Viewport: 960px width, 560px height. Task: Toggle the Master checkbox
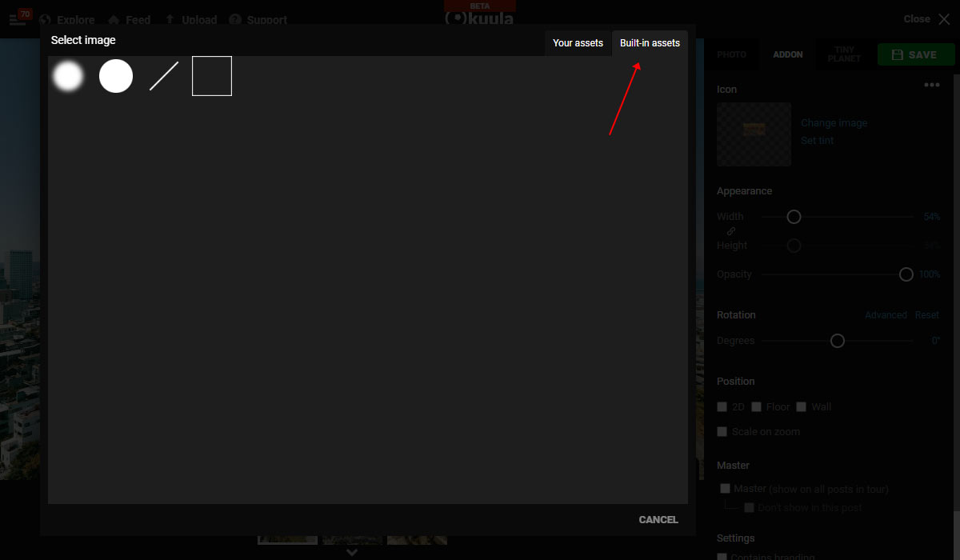[725, 489]
